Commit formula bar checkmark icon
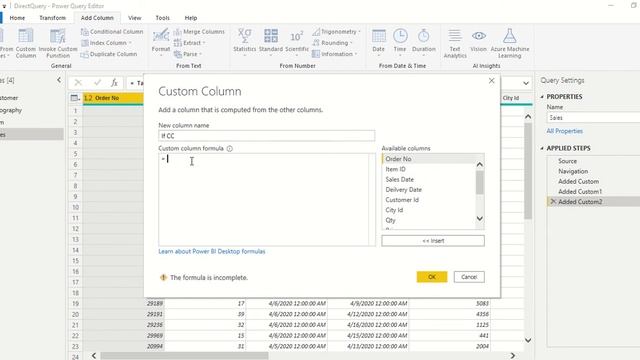The height and width of the screenshot is (360, 640). click(97, 83)
